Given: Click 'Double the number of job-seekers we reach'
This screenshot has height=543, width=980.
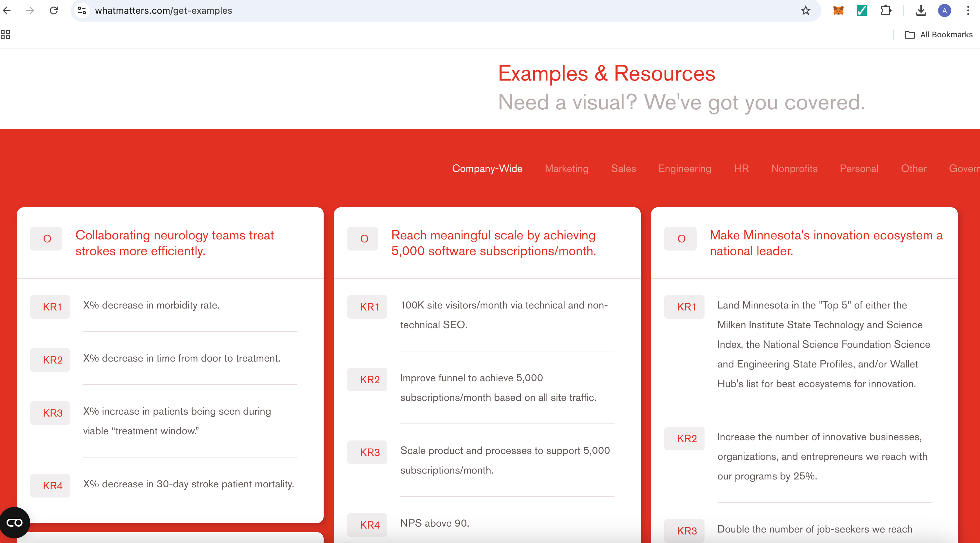Looking at the screenshot, I should tap(815, 529).
